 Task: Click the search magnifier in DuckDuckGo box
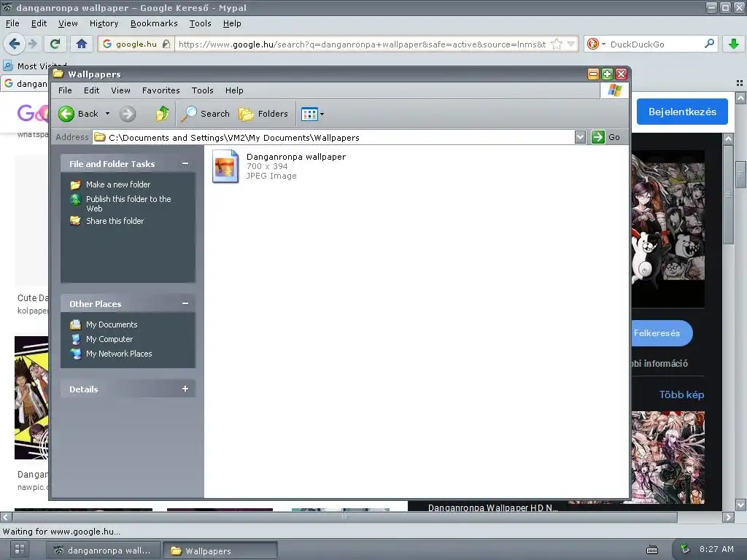(x=709, y=44)
